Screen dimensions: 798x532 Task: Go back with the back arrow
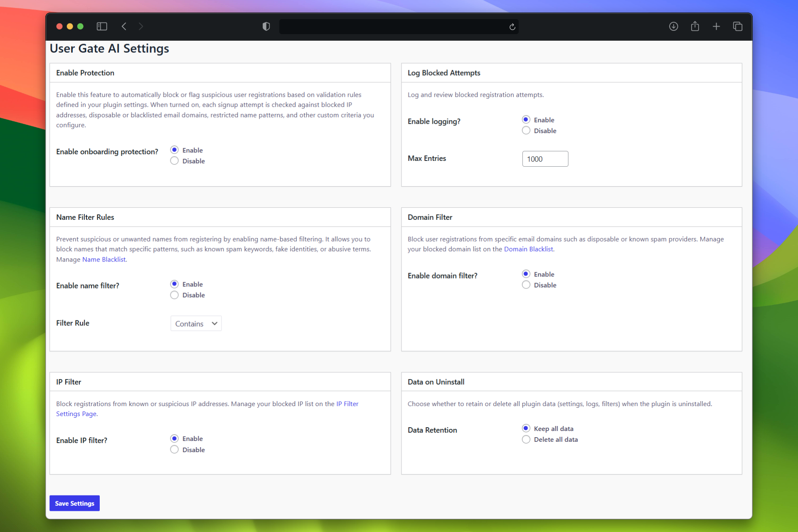(124, 27)
